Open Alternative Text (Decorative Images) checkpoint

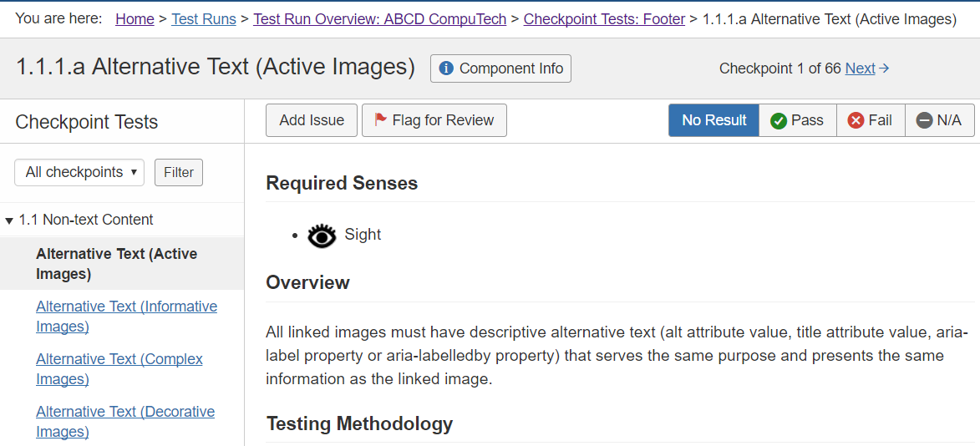(x=125, y=421)
